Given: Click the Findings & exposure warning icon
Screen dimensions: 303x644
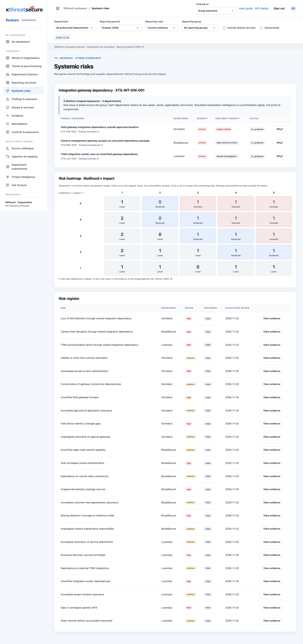Looking at the screenshot, I should click(7, 99).
